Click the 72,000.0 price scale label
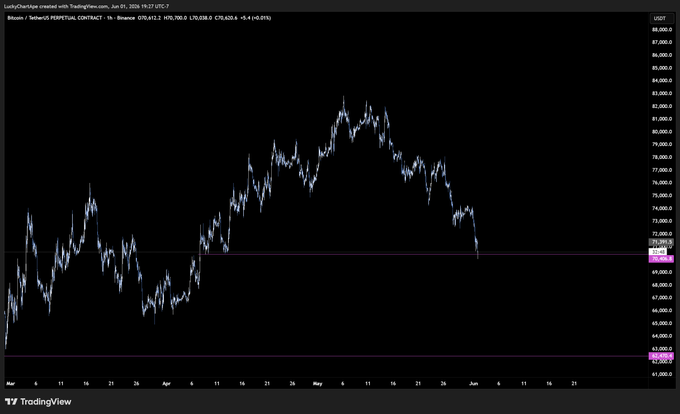 [662, 234]
